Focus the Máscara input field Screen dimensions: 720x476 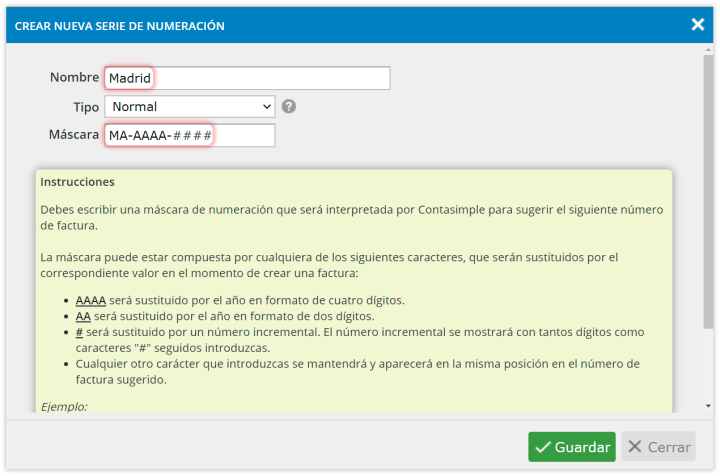point(190,135)
